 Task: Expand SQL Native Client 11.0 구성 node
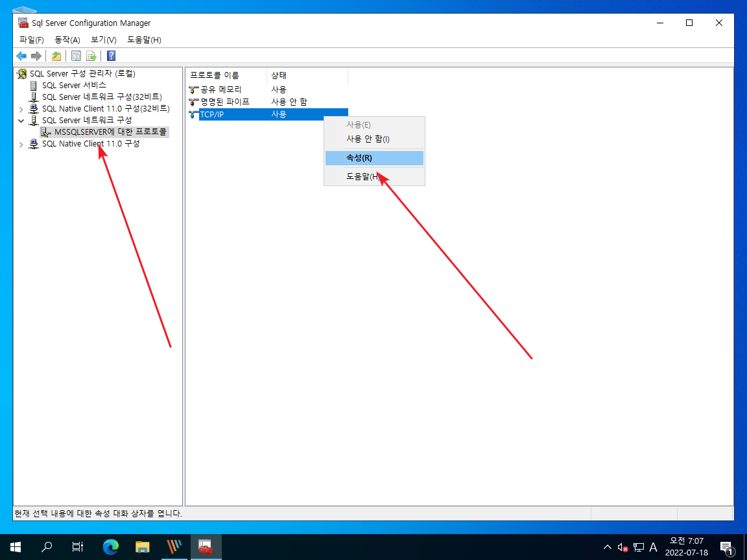(x=21, y=145)
